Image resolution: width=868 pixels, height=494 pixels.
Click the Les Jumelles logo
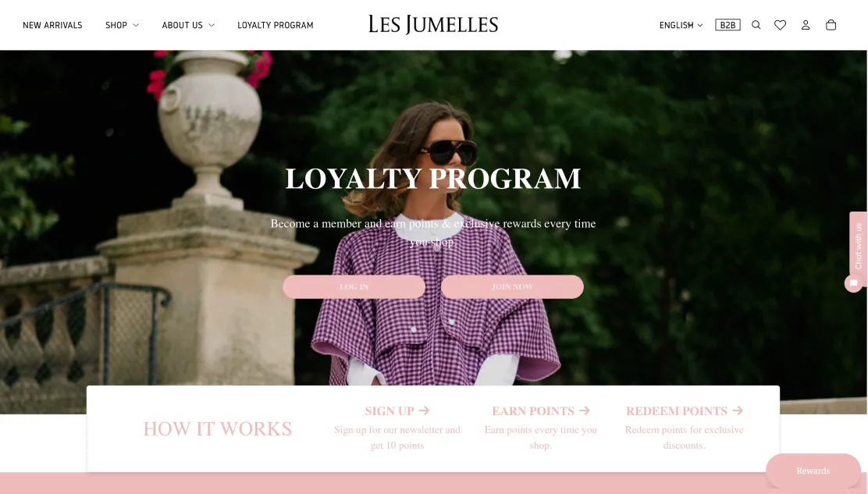pyautogui.click(x=433, y=24)
